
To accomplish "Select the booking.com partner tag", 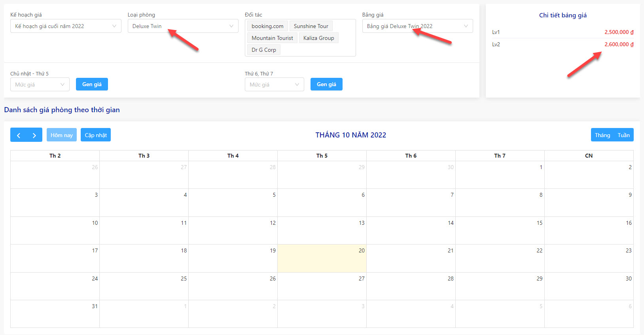I will point(267,26).
